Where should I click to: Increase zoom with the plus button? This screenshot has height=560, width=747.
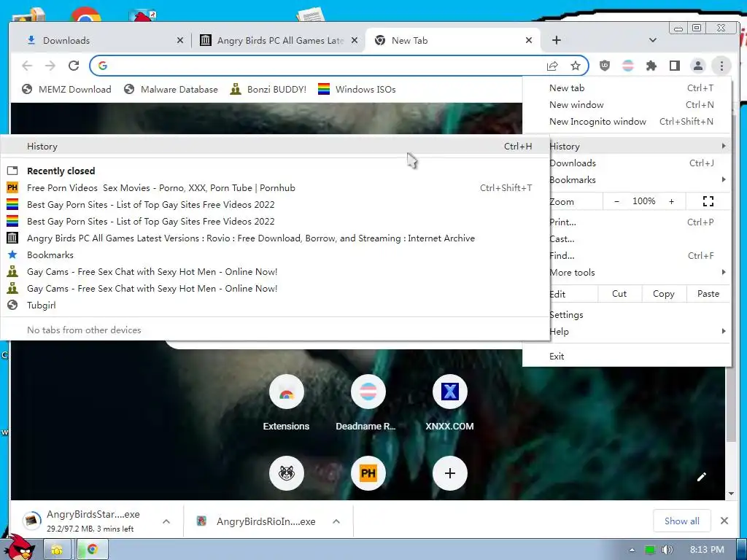(x=671, y=201)
